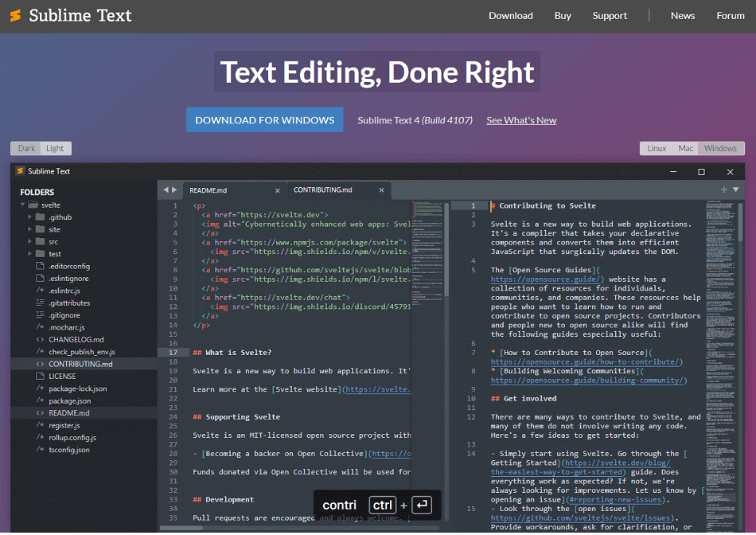Click the site folder icon
The width and height of the screenshot is (756, 535).
(41, 229)
